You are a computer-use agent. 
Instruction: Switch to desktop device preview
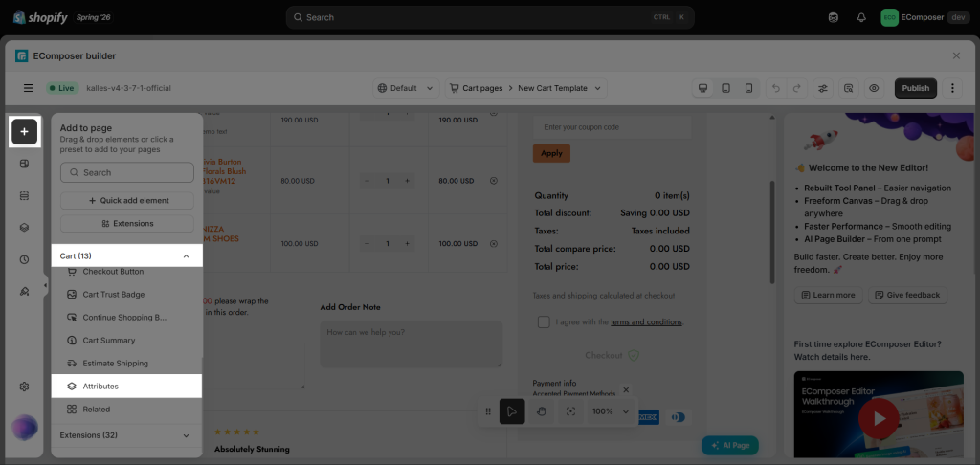pos(703,88)
